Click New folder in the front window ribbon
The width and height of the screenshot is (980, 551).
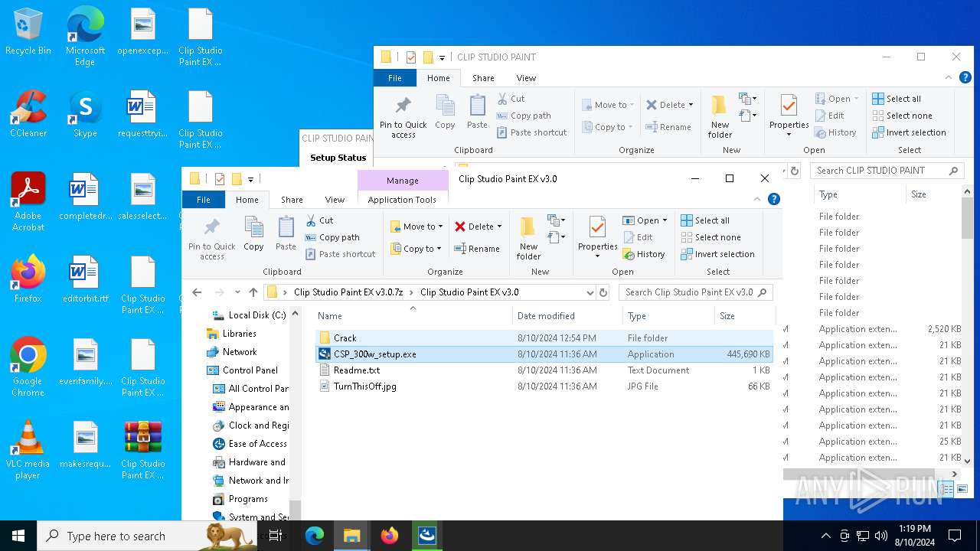528,238
